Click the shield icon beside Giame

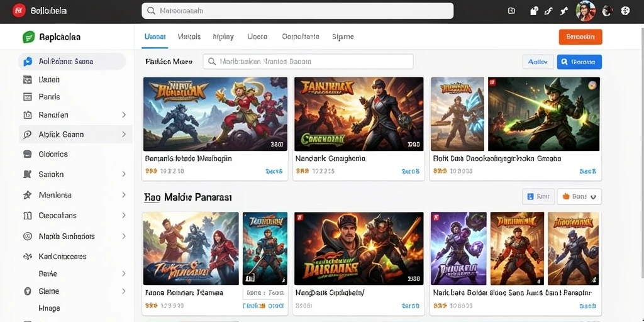(x=28, y=291)
